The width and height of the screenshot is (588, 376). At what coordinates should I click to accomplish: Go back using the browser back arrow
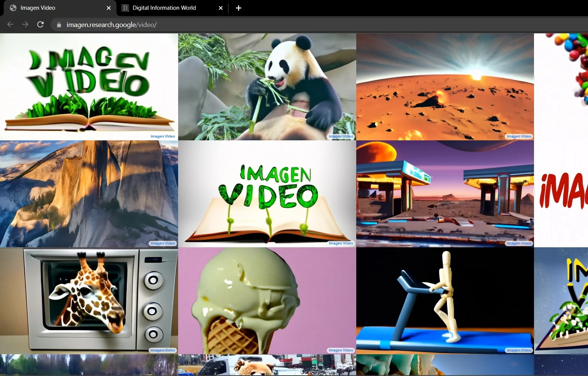pyautogui.click(x=10, y=24)
